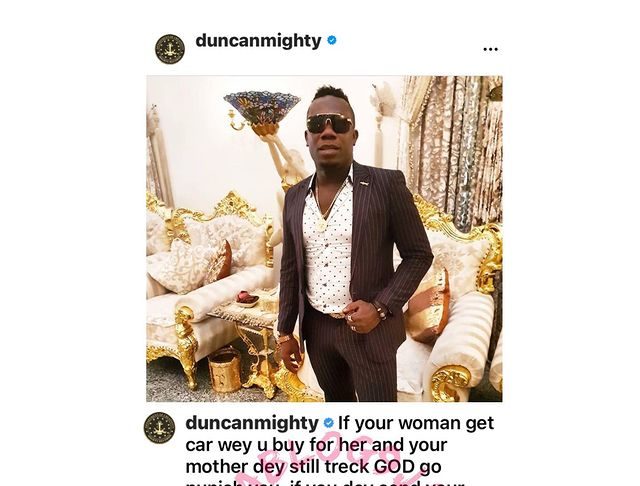This screenshot has width=640, height=486.
Task: Open duncanmighty profile from header username
Action: (x=258, y=41)
